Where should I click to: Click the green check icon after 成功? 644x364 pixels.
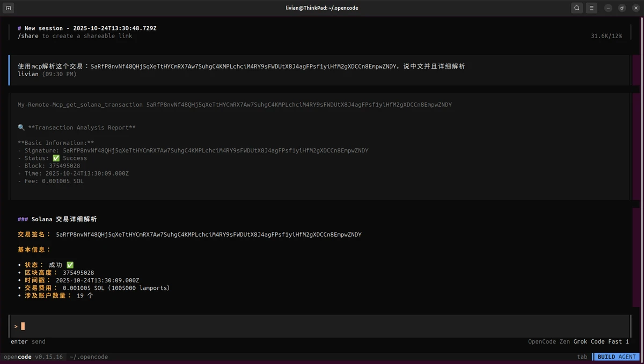(x=70, y=265)
